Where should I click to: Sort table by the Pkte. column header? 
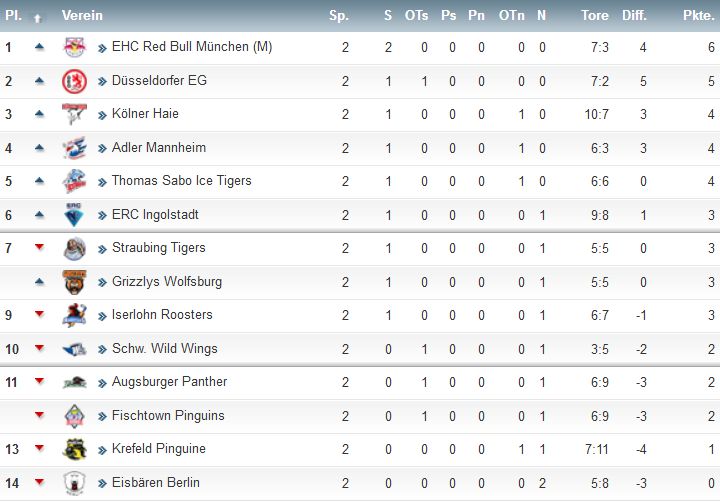(698, 16)
